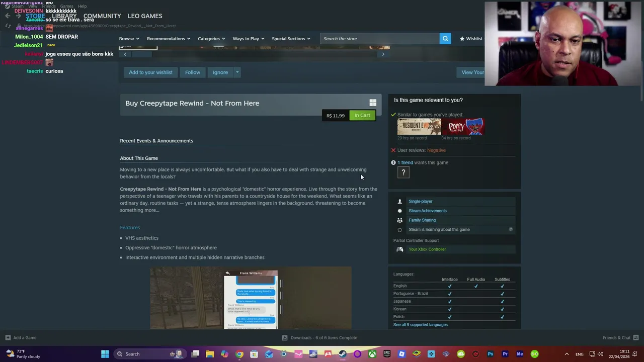The height and width of the screenshot is (362, 644).
Task: Open the Friends & Chat icon
Action: coord(636,338)
